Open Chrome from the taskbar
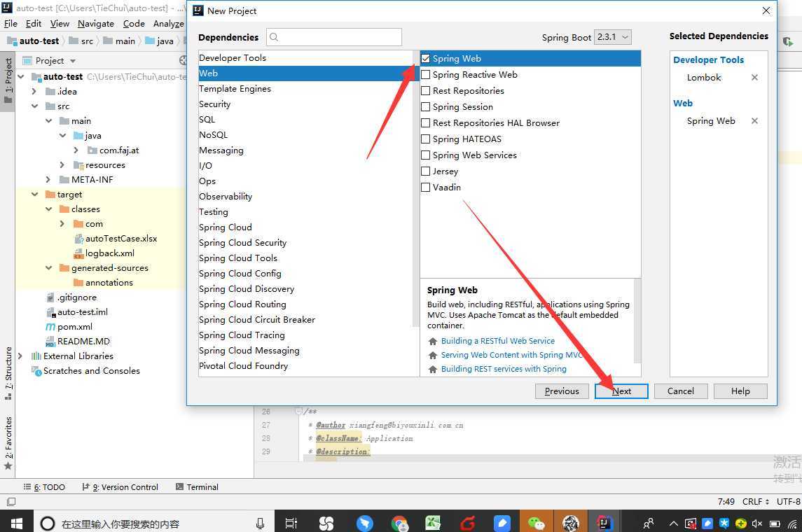 point(399,524)
